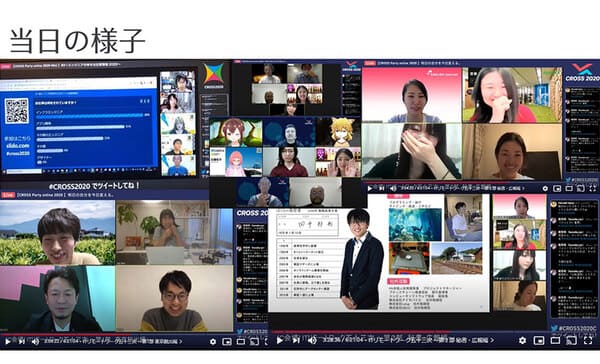Play the video showing four laughing women
This screenshot has height=364, width=600.
(370, 188)
